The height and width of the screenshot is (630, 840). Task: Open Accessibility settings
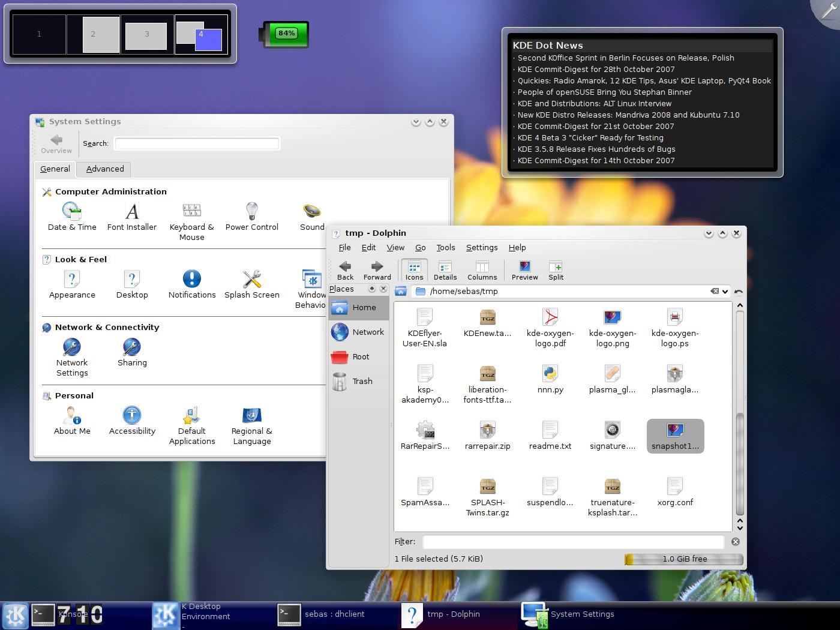132,421
